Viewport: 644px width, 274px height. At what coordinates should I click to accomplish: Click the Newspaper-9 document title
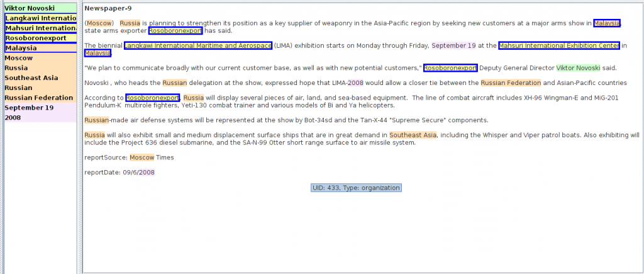[x=108, y=9]
